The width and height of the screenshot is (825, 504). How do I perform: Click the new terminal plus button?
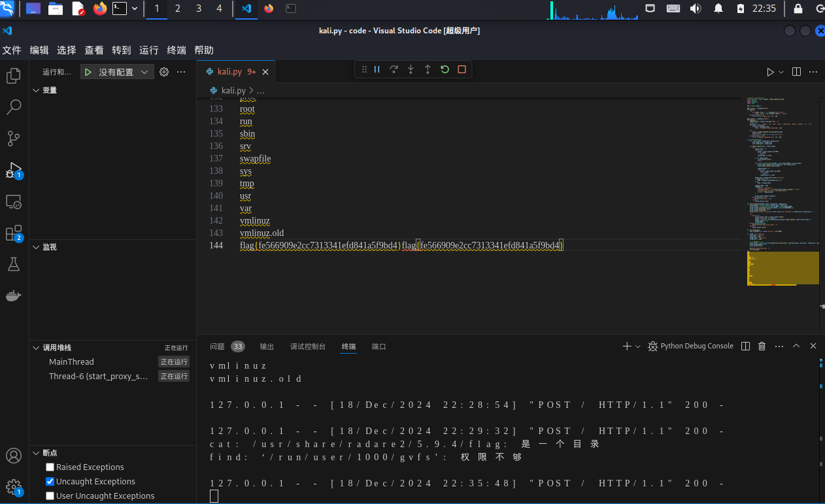[x=626, y=346]
